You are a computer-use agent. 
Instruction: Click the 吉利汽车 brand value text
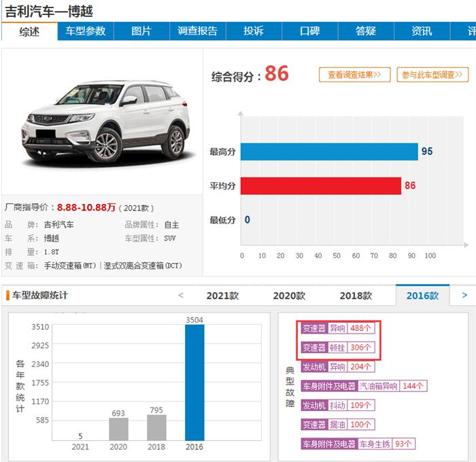click(59, 225)
